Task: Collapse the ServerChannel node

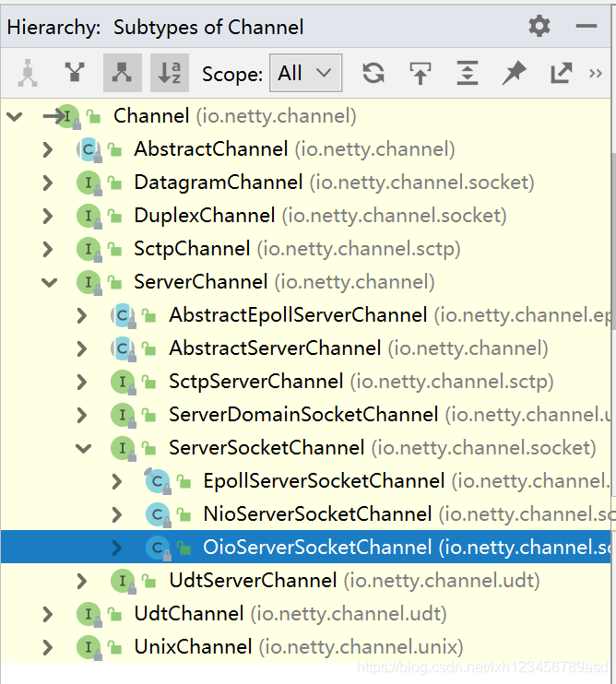Action: 49,282
